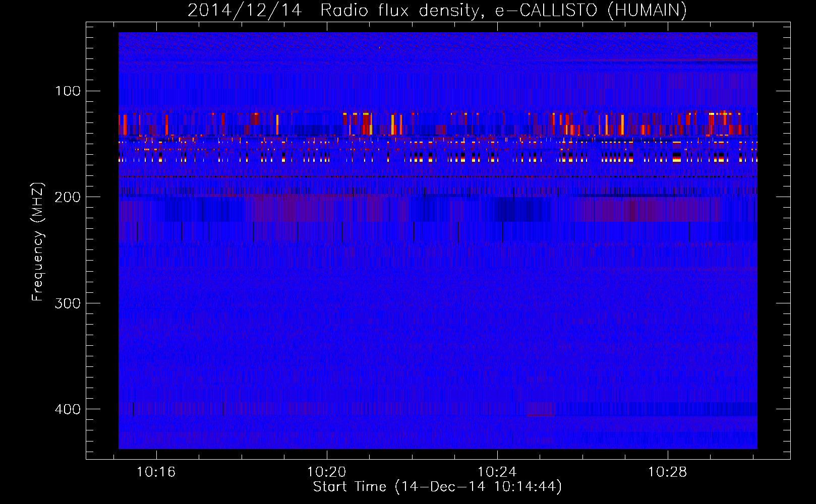Click the 'Frequency (MHZ)' axis label
816x504 pixels.
[x=38, y=241]
